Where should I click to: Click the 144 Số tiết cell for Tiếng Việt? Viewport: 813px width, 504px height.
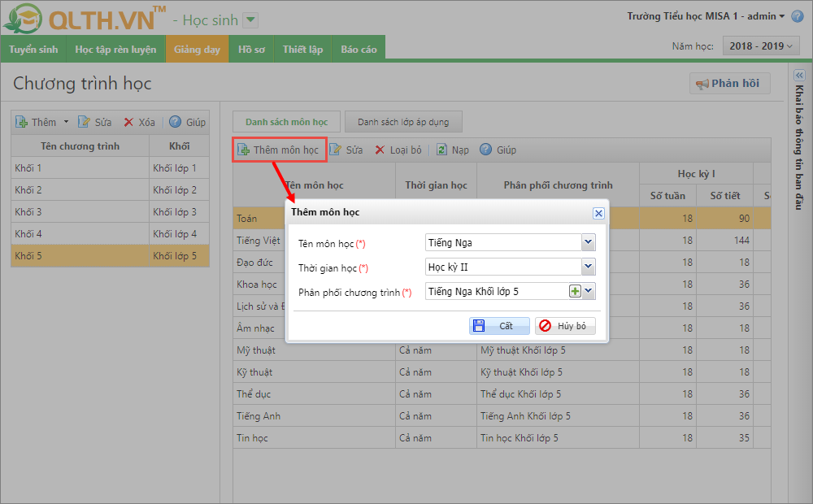(x=725, y=240)
